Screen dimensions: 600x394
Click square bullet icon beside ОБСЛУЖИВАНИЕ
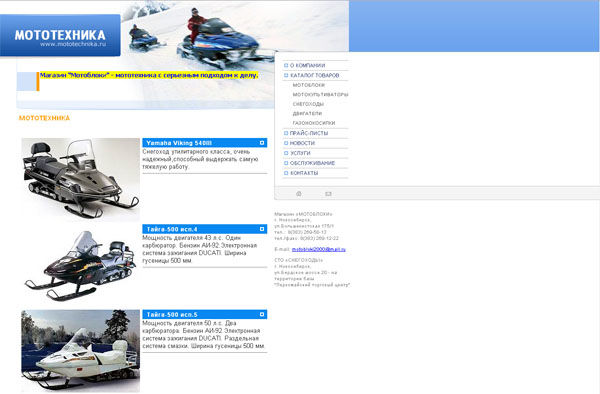pyautogui.click(x=286, y=163)
